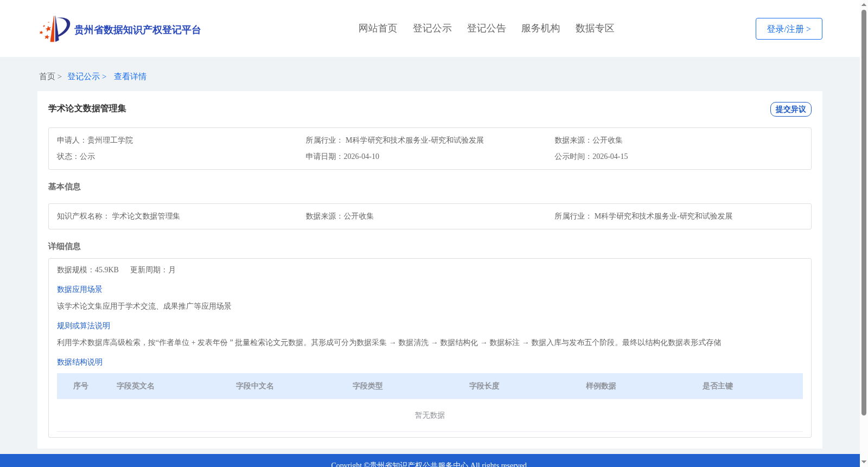
Task: Click 暂无数据 empty table message
Action: click(430, 415)
